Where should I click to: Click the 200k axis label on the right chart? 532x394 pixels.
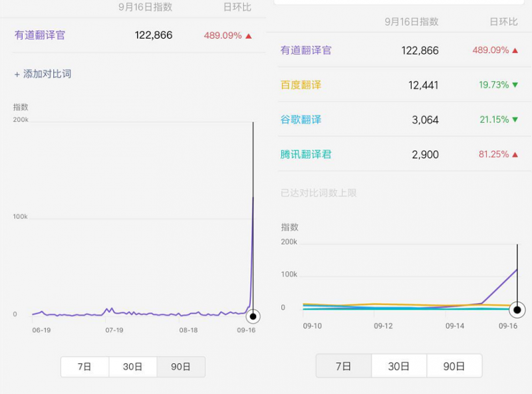(289, 242)
